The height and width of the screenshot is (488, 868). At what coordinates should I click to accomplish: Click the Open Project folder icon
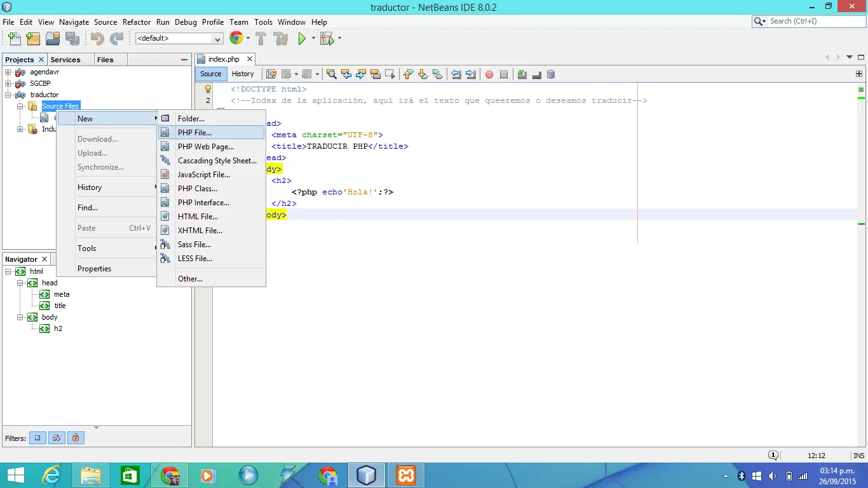tap(53, 39)
